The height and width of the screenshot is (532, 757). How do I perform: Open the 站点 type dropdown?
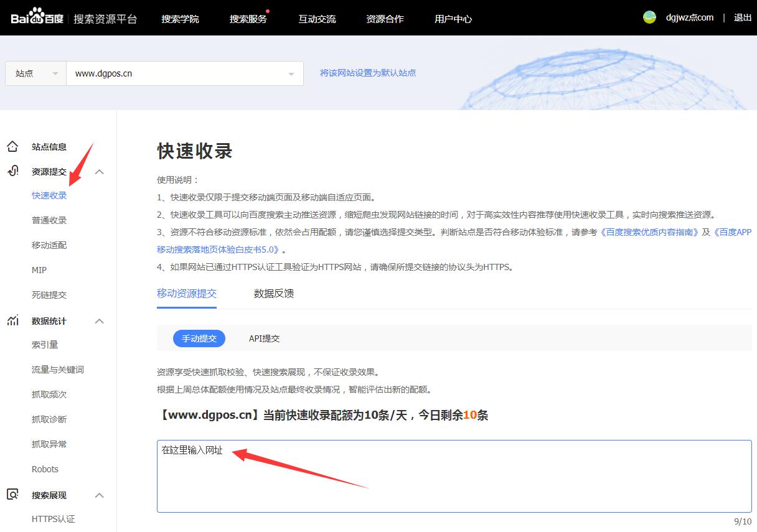click(x=35, y=73)
